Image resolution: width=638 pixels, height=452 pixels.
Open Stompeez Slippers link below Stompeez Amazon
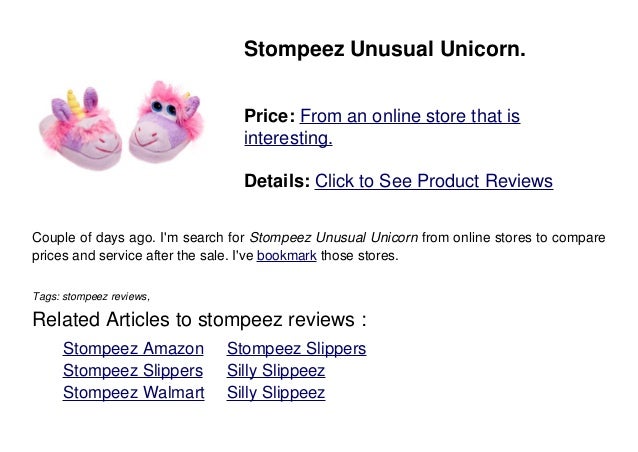click(133, 370)
